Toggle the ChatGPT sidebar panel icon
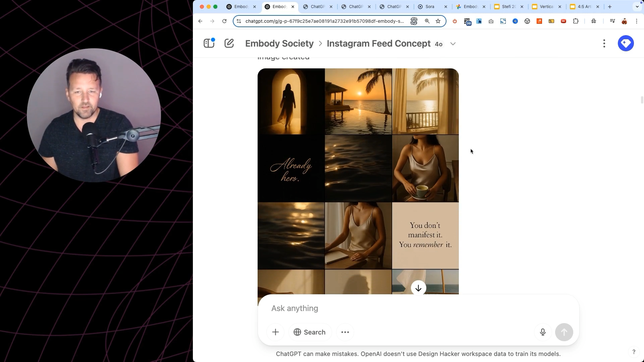 [x=209, y=44]
